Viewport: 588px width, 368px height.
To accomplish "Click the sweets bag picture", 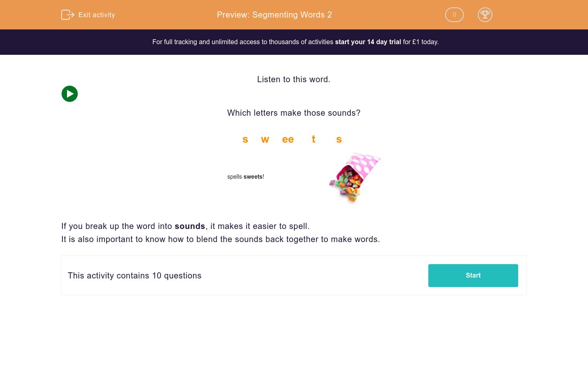I will coord(354,178).
